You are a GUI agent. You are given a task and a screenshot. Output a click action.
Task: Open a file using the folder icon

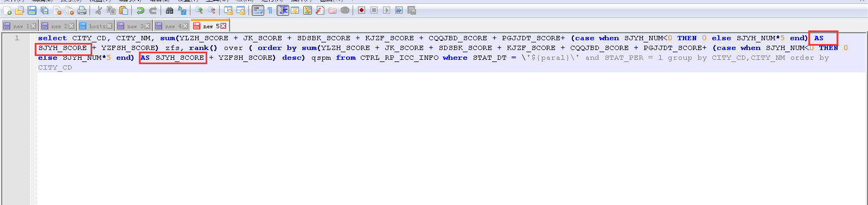point(20,10)
